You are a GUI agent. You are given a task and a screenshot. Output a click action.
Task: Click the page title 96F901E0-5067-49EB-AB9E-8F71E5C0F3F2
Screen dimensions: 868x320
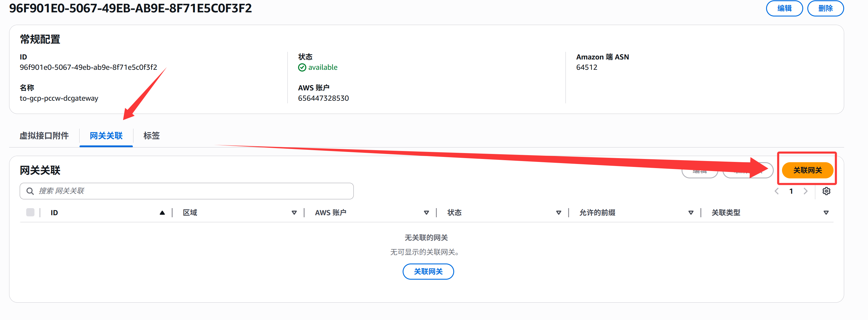coord(130,8)
